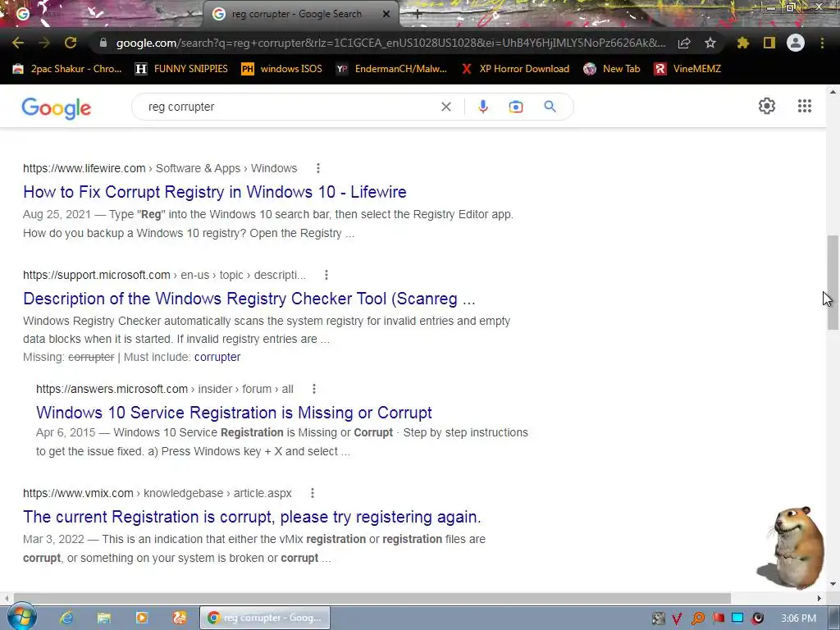Click the red flag tray icon

pyautogui.click(x=718, y=619)
